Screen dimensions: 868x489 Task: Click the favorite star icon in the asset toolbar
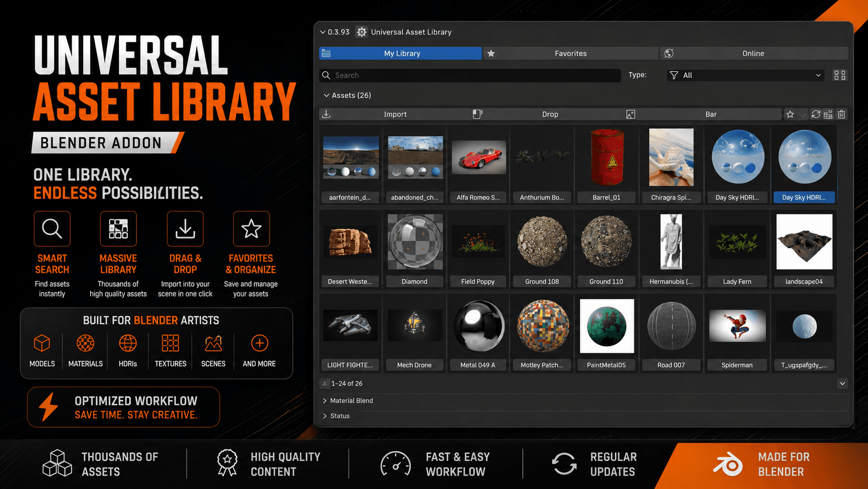tap(790, 114)
